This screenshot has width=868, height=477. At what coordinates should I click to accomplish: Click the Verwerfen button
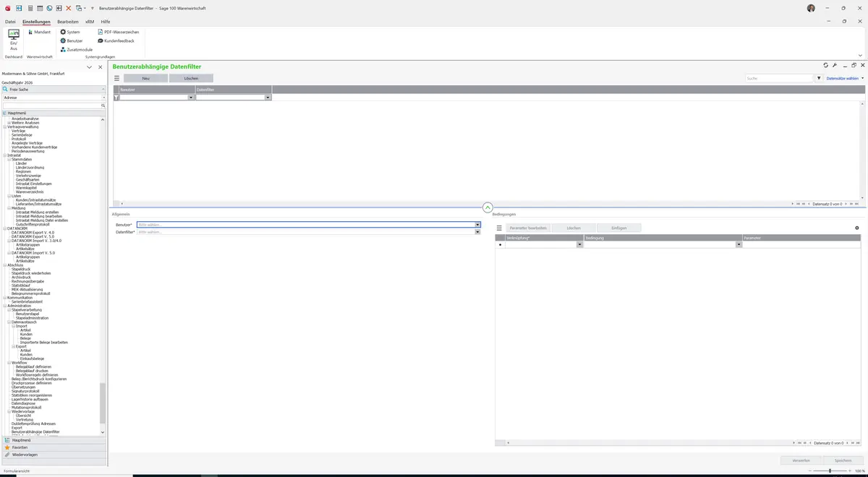801,460
